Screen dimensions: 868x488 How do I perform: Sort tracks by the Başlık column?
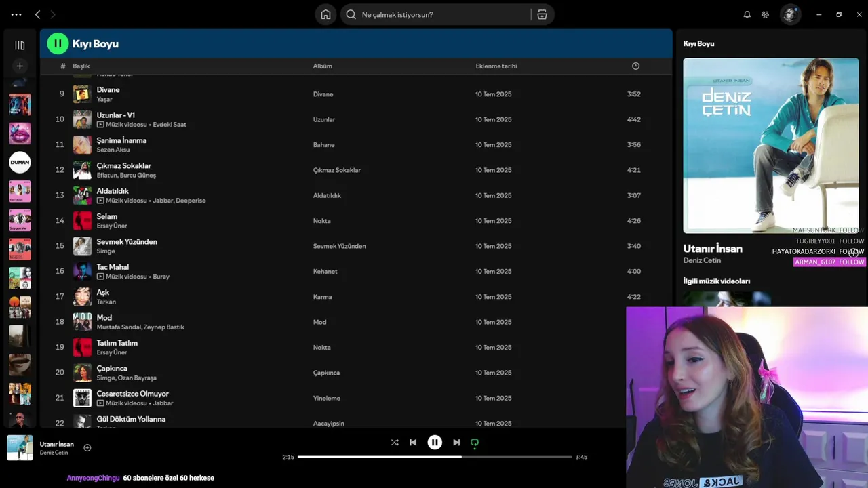click(x=81, y=66)
